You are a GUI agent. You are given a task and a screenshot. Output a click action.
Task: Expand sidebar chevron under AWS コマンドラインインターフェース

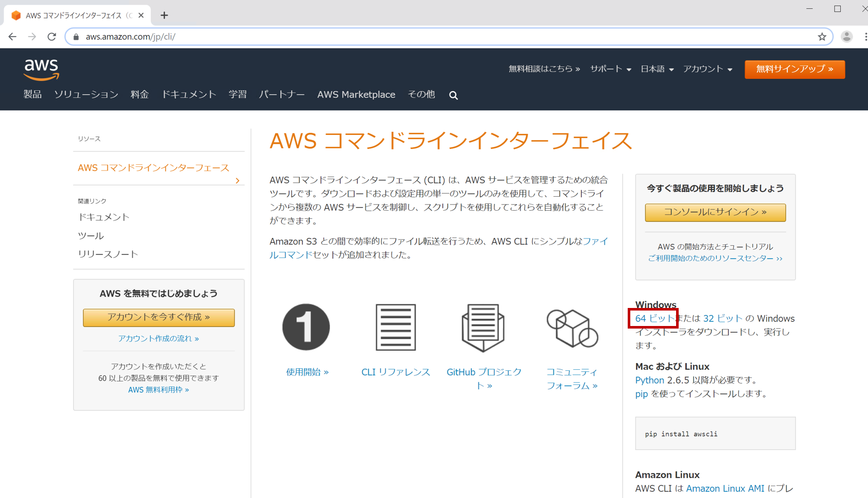coord(237,181)
